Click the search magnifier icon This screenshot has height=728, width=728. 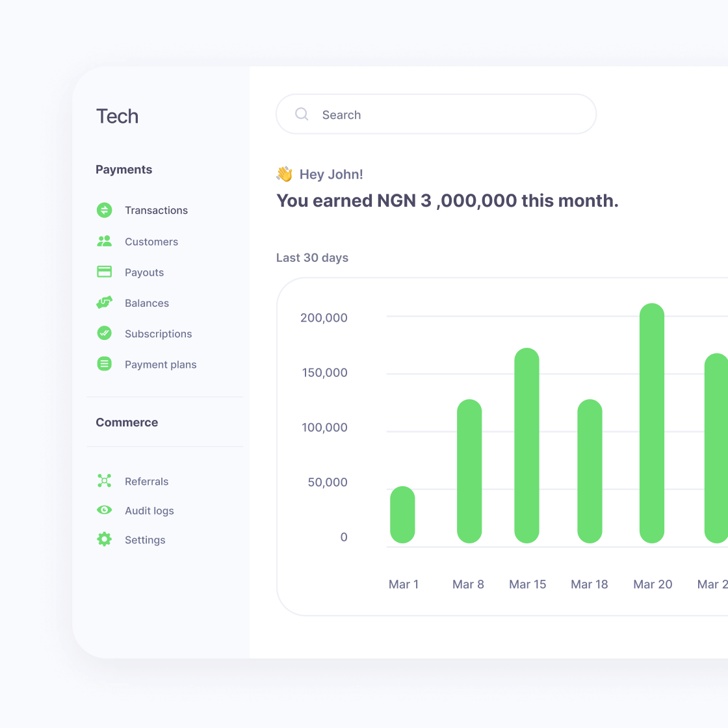pos(302,114)
